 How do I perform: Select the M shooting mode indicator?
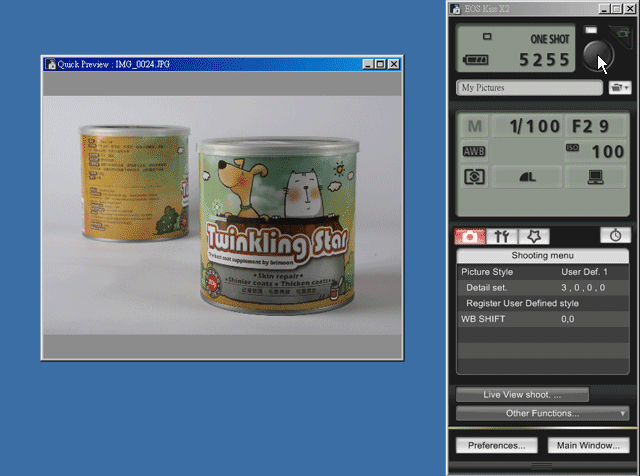(x=474, y=126)
